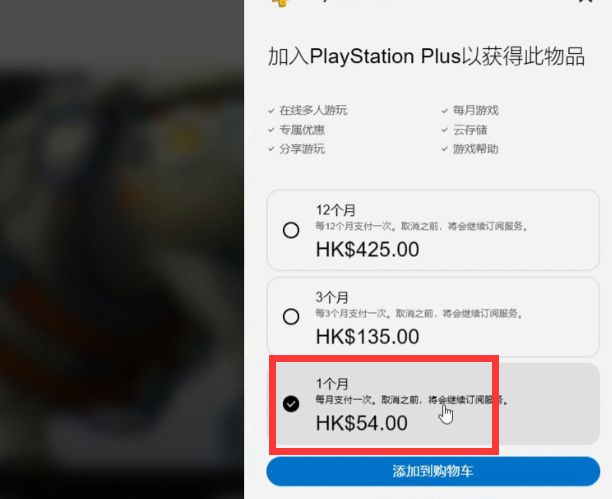Click the checkmark beside 在线多人游玩
Image resolution: width=612 pixels, height=499 pixels.
click(271, 111)
